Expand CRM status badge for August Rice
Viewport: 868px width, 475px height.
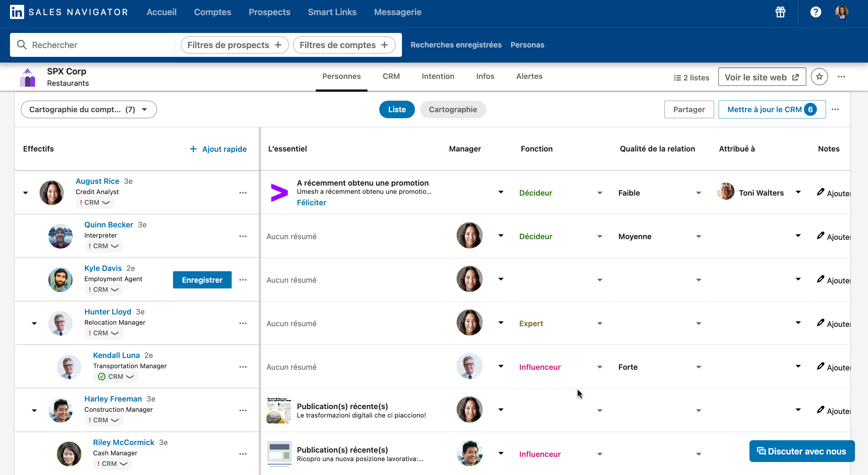95,203
